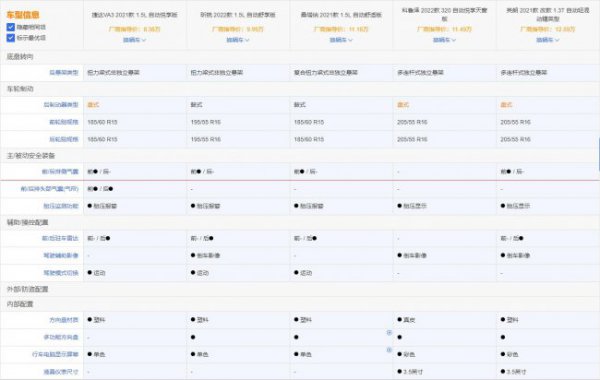Click 捷达VA3 steering wheel material 塑料 cell
This screenshot has width=600, height=380.
(x=96, y=320)
